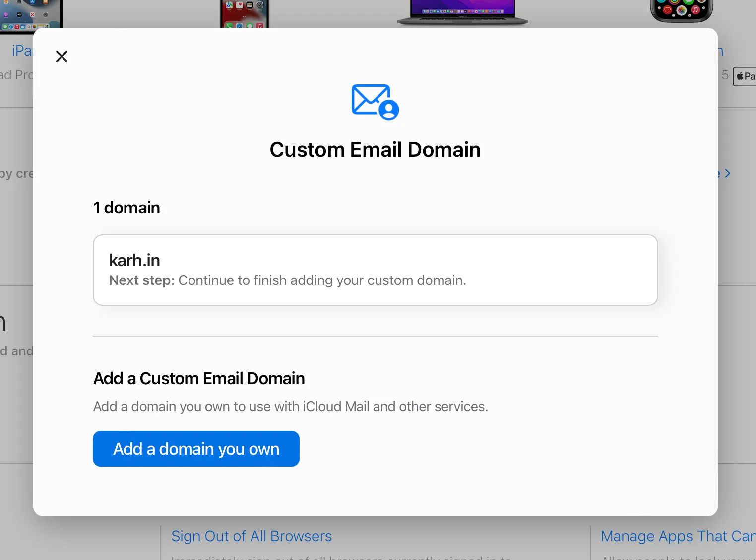756x560 pixels.
Task: Close the Custom Email Domain dialog
Action: [62, 56]
